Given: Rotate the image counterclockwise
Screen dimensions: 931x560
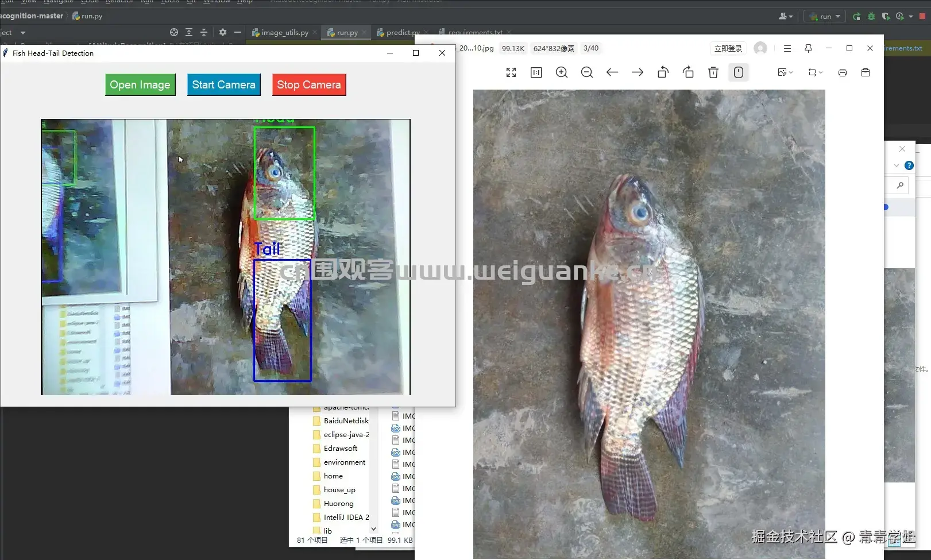Looking at the screenshot, I should pos(663,72).
